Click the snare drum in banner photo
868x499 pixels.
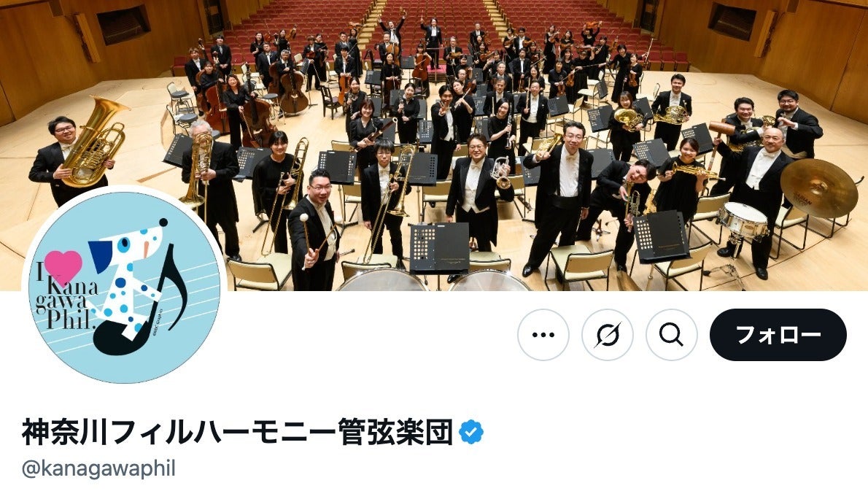point(743,220)
